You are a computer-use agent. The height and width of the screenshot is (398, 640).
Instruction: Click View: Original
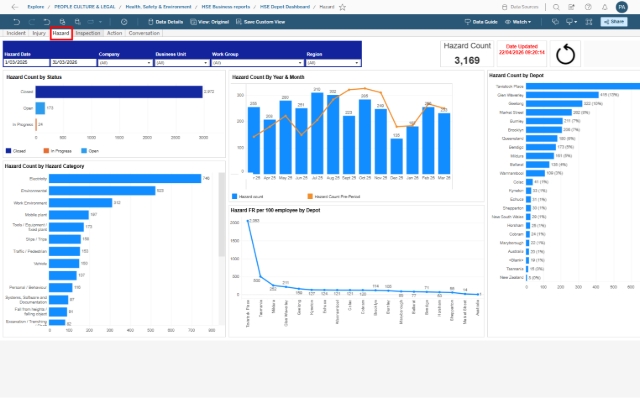pyautogui.click(x=209, y=22)
